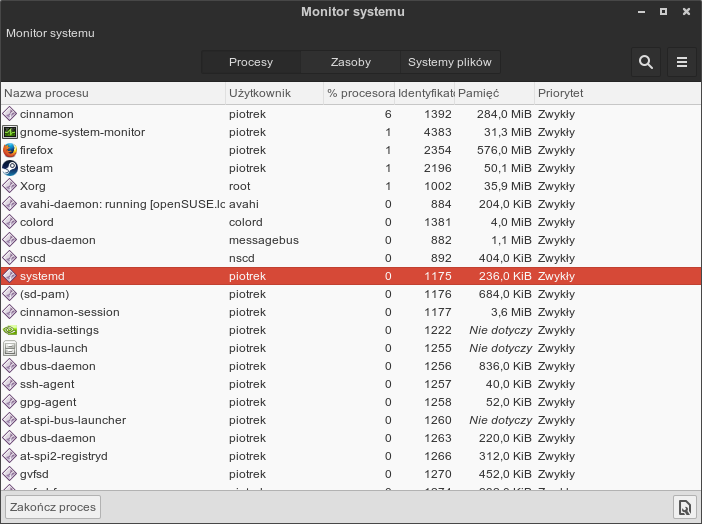Click the dbus-launch process icon
This screenshot has width=702, height=524.
10,348
